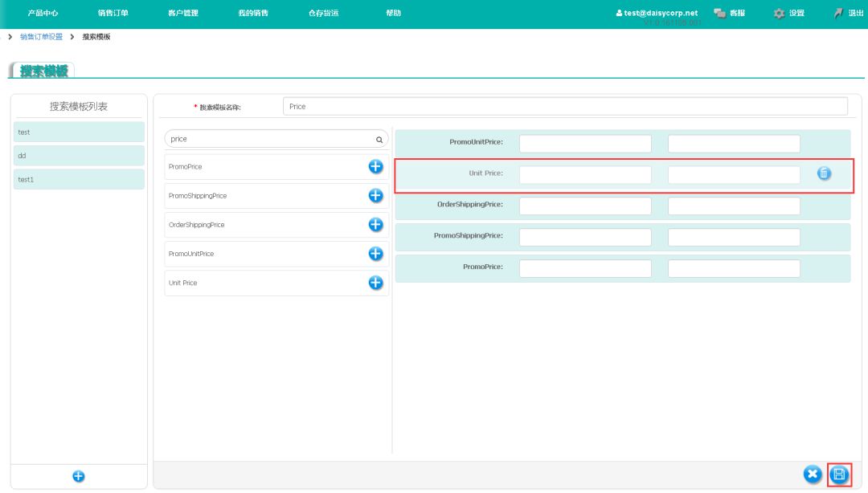This screenshot has width=868, height=493.
Task: Click 'PromoShippingPrice' text in available fields list
Action: coord(198,196)
